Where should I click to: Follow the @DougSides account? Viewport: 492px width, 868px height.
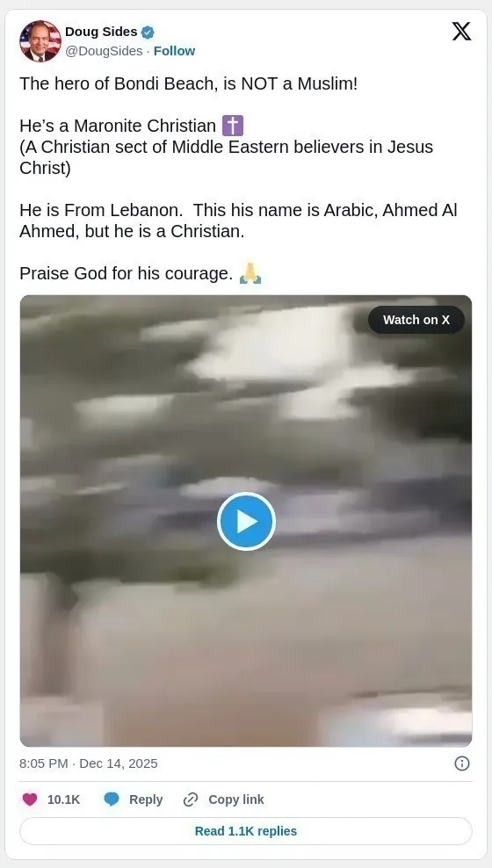[174, 51]
